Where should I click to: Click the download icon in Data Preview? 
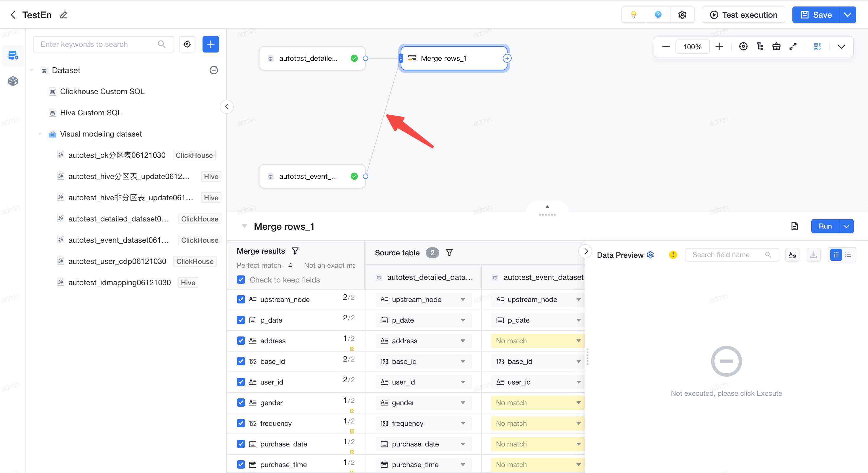point(813,255)
